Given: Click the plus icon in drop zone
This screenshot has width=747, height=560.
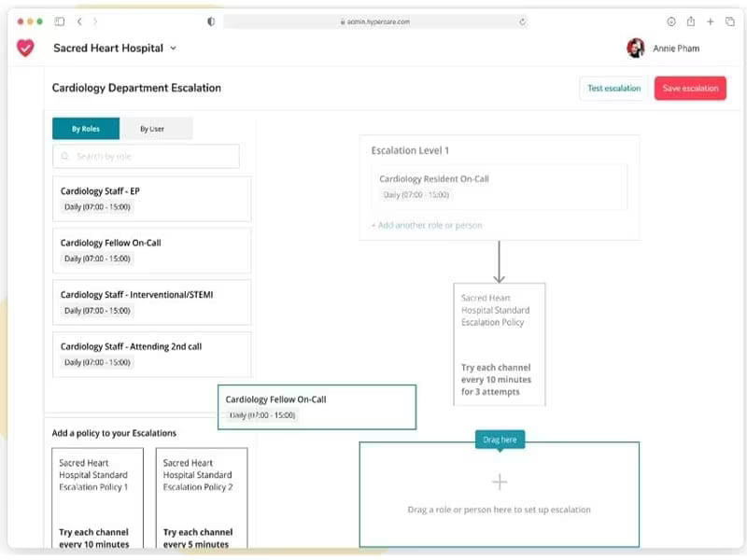Looking at the screenshot, I should pos(500,482).
